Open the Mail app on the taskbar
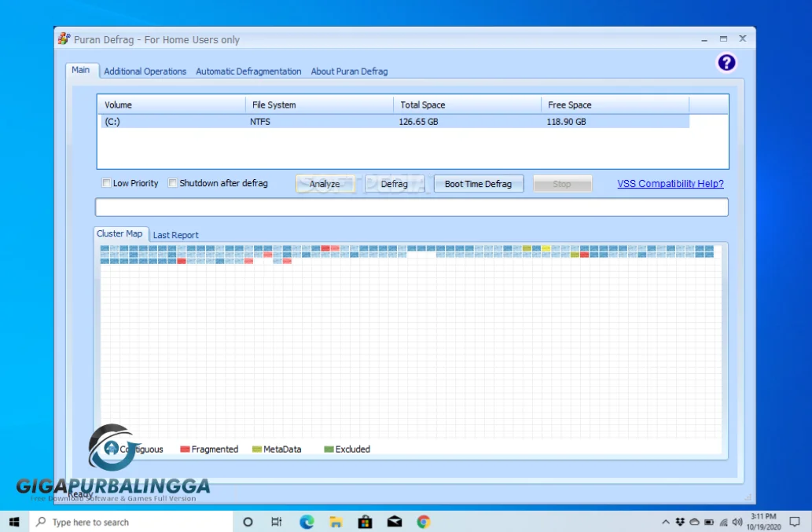Viewport: 812px width, 532px height. pos(394,521)
